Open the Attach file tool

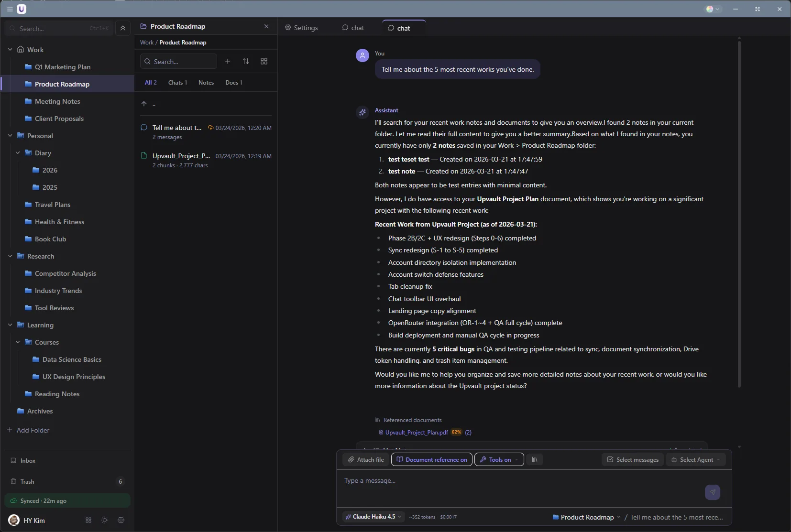[x=365, y=459]
